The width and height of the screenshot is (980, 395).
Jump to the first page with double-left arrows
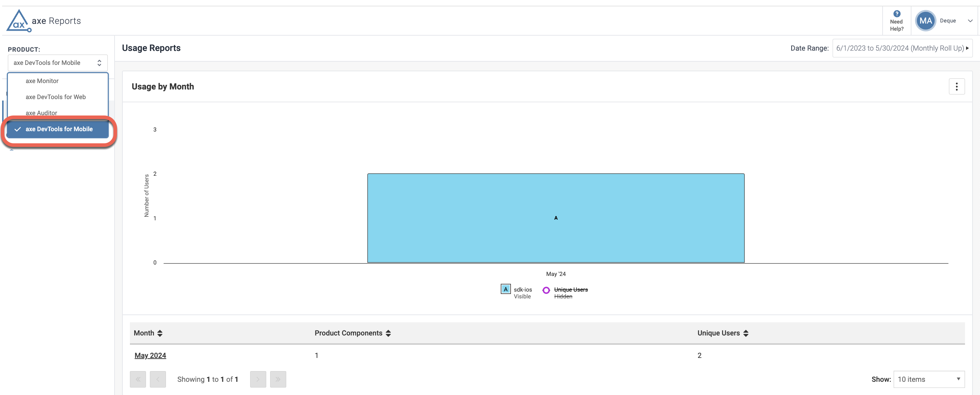138,379
